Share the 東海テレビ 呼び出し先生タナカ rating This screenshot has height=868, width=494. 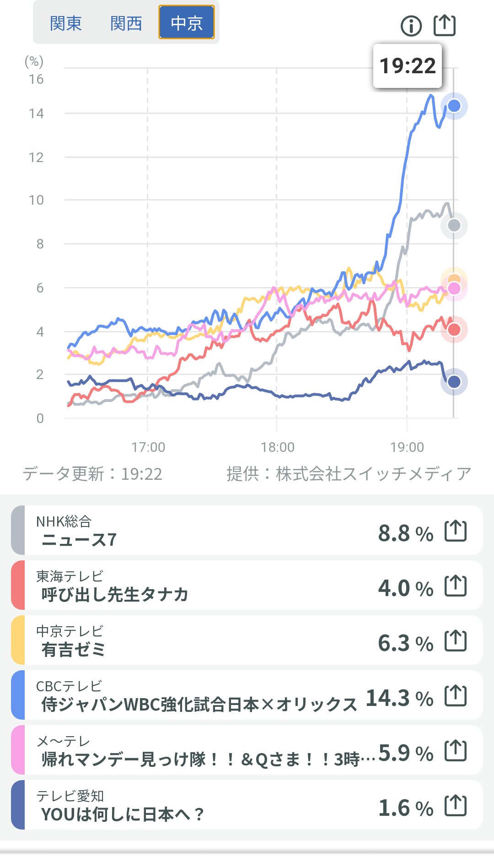click(x=456, y=586)
